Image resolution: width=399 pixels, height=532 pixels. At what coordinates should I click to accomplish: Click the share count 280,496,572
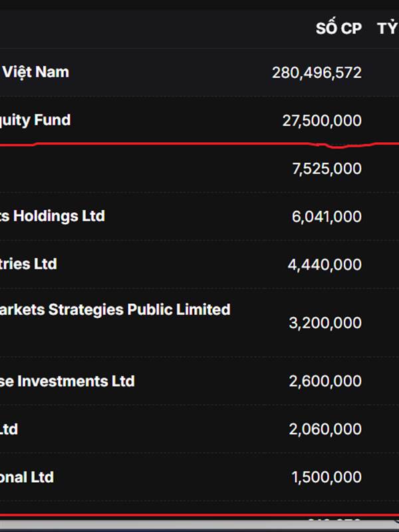317,72
